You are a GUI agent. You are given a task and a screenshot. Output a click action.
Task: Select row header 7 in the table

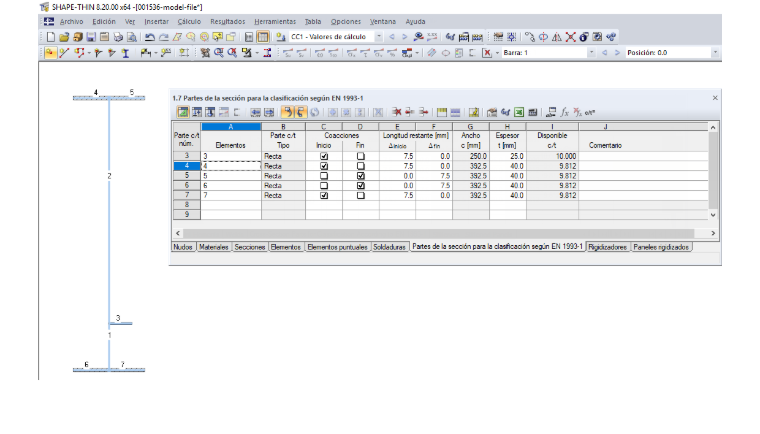tap(187, 195)
